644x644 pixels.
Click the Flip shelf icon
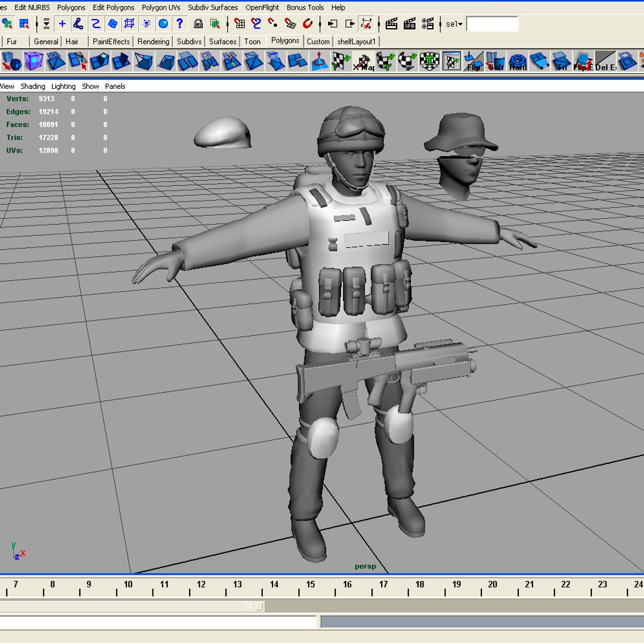click(473, 61)
